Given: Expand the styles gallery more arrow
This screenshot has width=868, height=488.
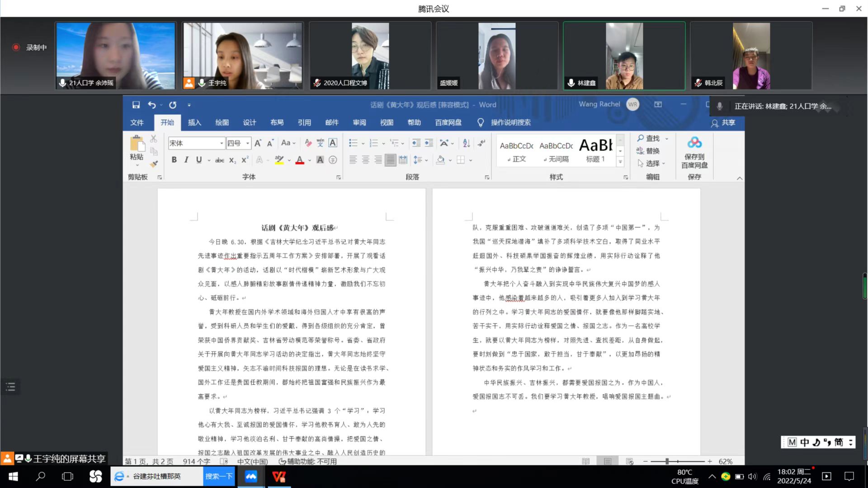Looking at the screenshot, I should tap(620, 162).
